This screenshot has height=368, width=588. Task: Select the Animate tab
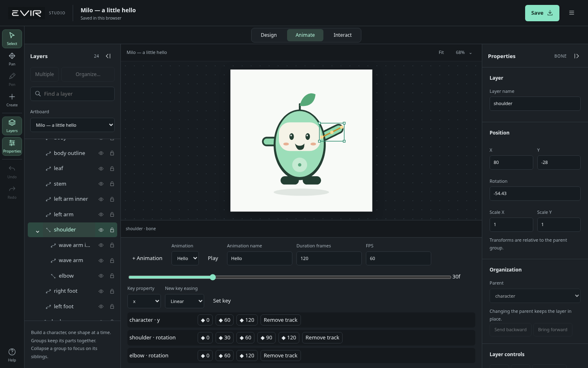point(305,35)
